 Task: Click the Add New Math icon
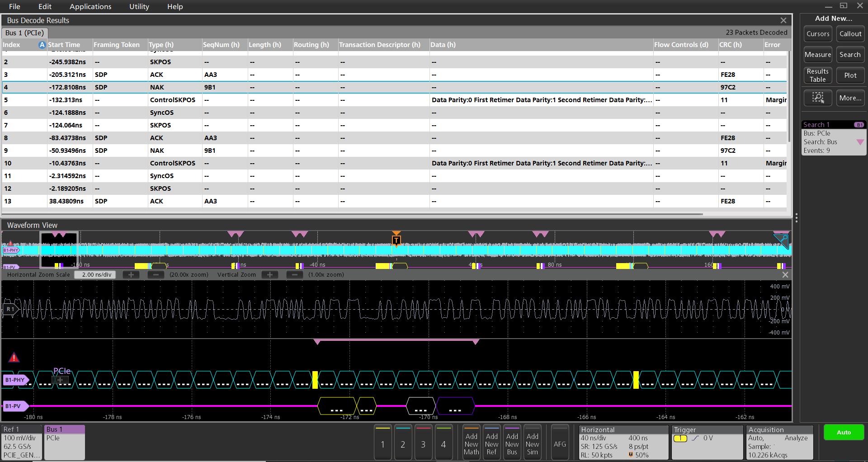coord(471,442)
